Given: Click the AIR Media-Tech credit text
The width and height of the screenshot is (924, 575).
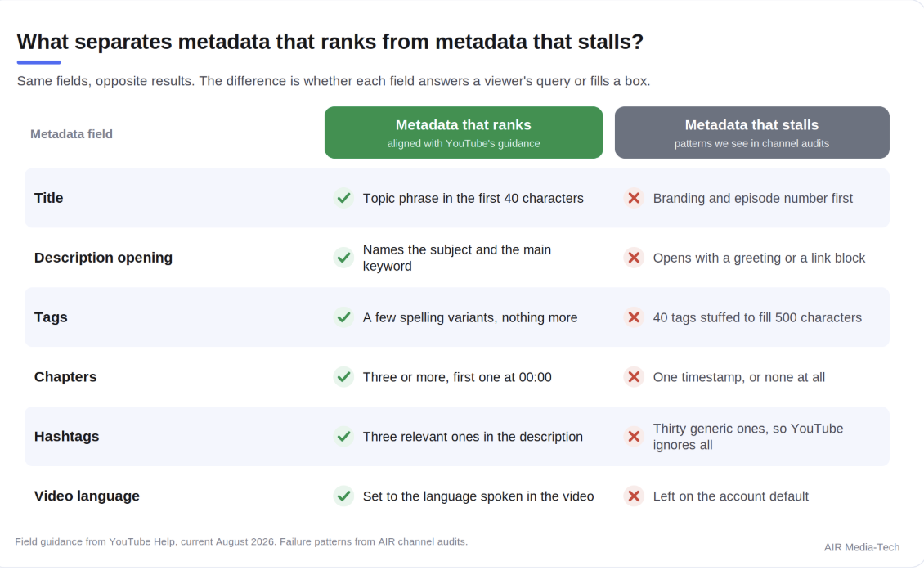Looking at the screenshot, I should click(862, 547).
